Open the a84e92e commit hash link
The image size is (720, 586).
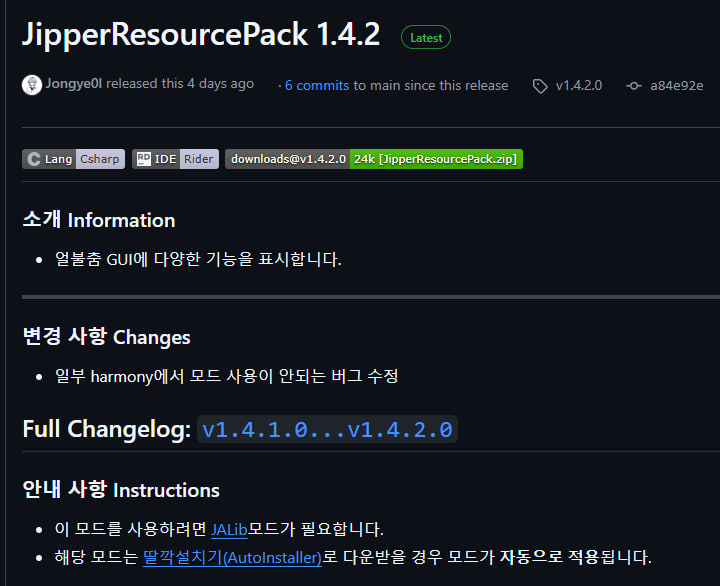click(x=676, y=85)
